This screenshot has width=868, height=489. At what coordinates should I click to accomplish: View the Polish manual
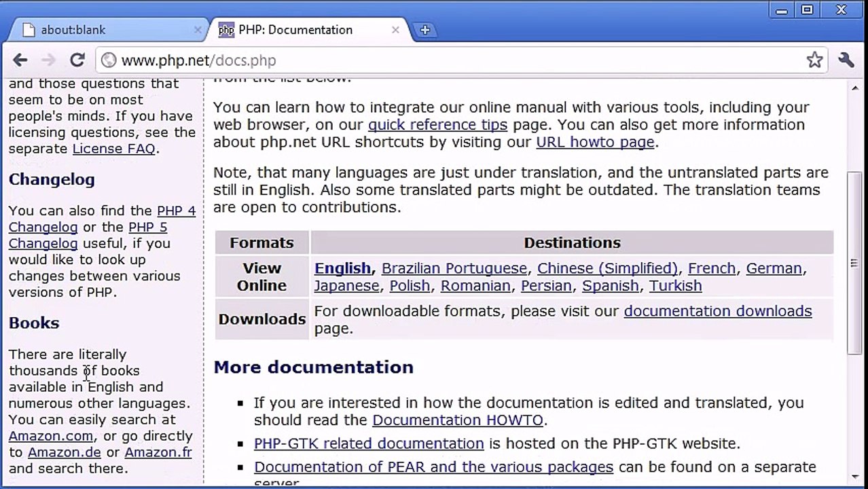point(410,286)
